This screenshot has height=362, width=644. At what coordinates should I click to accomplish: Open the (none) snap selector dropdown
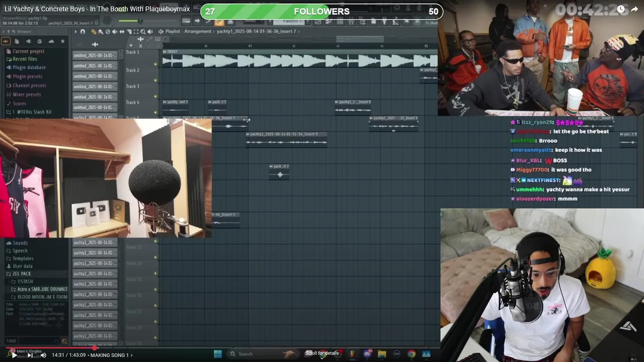click(254, 21)
